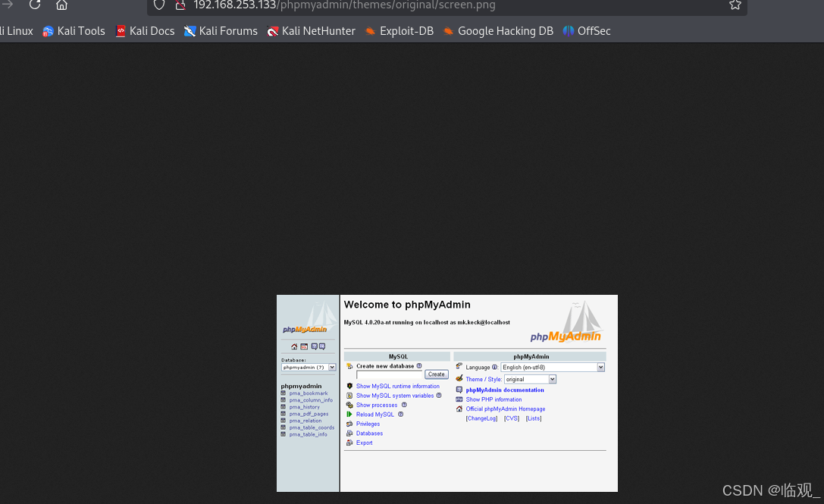Select the pma_table_info table
The width and height of the screenshot is (824, 504).
click(x=308, y=434)
